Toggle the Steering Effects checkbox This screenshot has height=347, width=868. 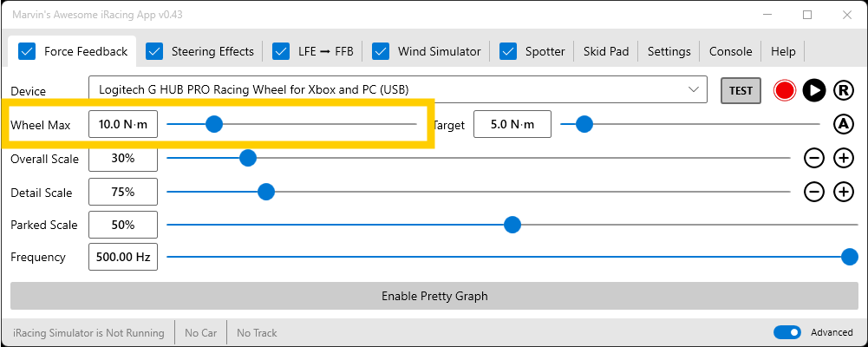tap(154, 51)
